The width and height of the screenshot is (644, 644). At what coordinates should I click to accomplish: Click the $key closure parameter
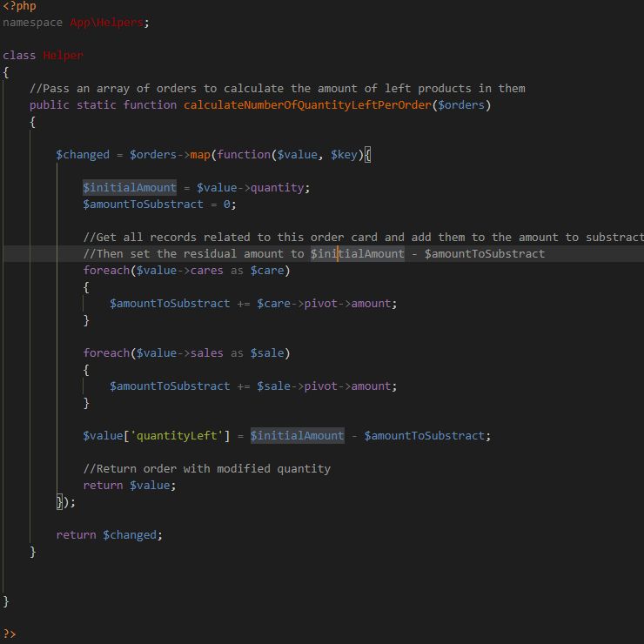tap(344, 155)
